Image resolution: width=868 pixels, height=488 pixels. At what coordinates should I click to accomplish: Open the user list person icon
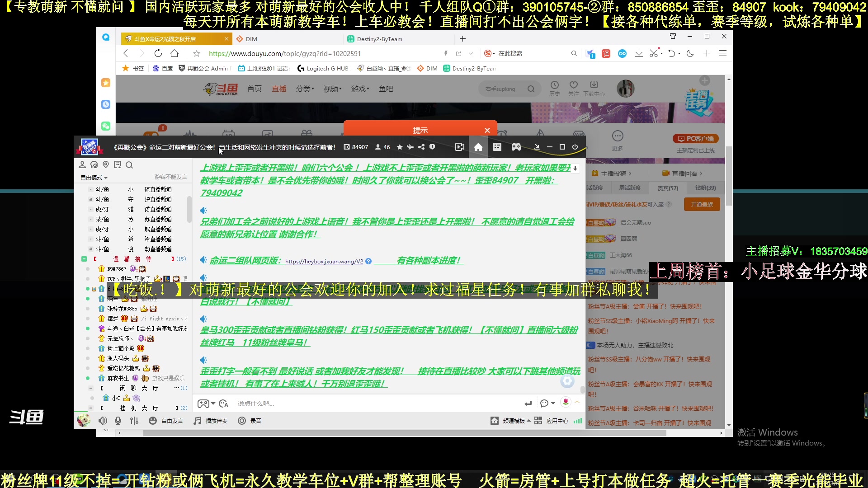[x=82, y=164]
